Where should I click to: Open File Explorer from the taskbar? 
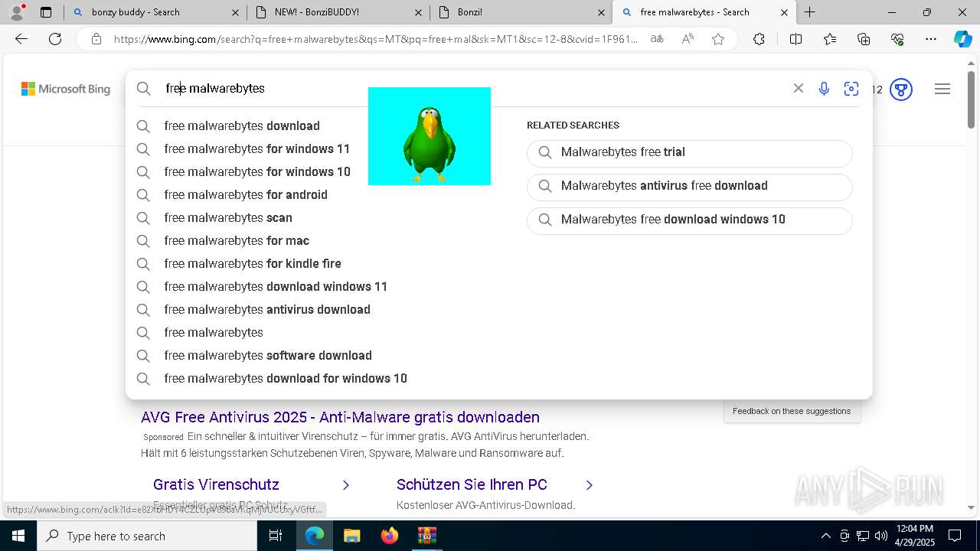pos(351,536)
